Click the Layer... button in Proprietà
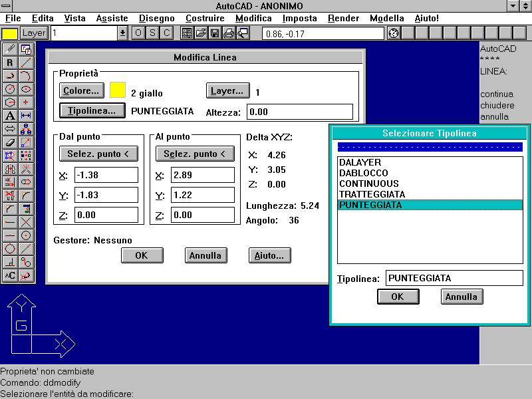532x399 pixels. (227, 90)
